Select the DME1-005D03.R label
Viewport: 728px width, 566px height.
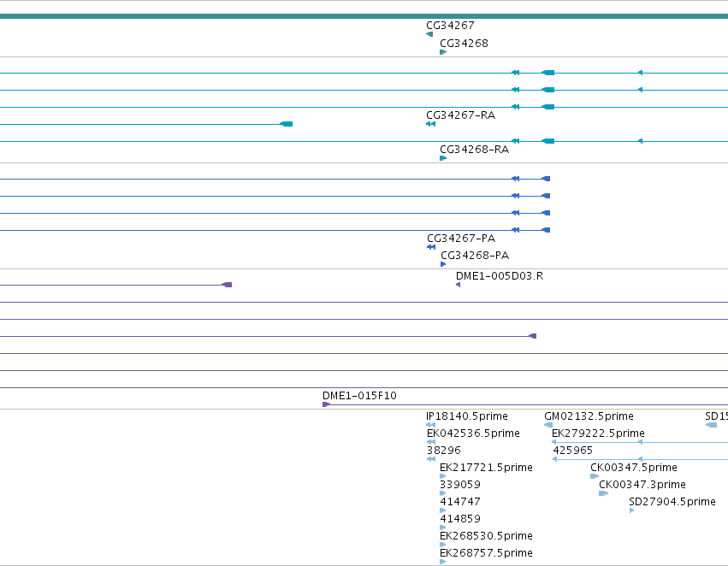click(499, 276)
